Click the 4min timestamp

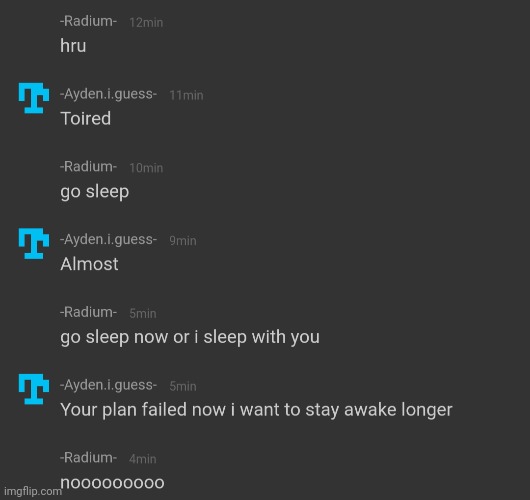143,459
